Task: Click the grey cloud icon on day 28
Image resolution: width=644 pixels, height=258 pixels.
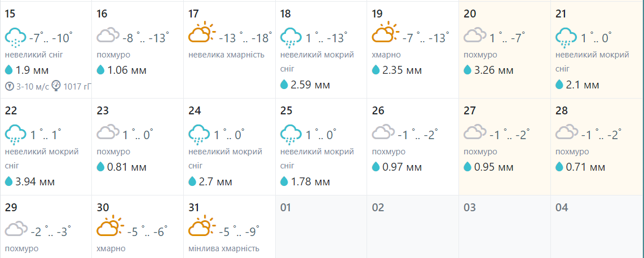Action: (567, 133)
